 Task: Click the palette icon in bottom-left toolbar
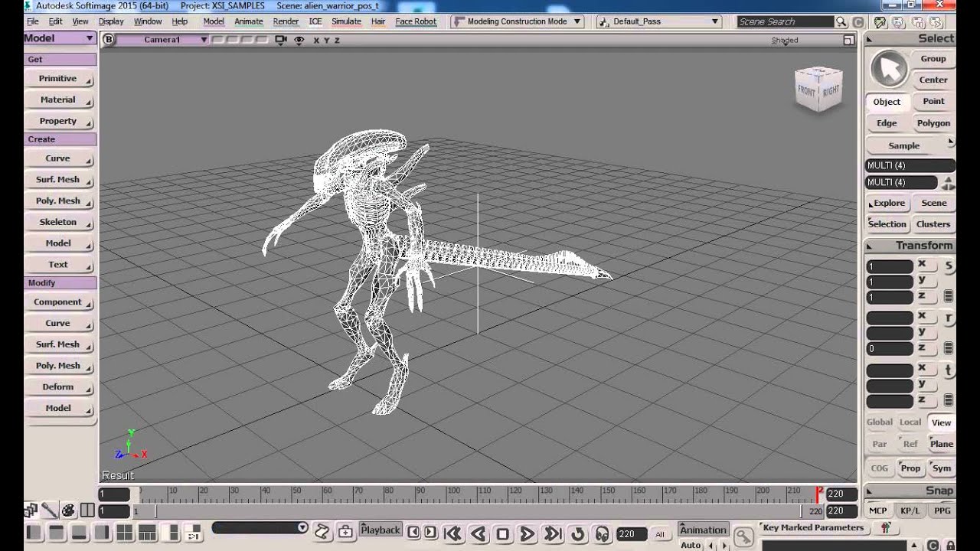click(x=68, y=510)
